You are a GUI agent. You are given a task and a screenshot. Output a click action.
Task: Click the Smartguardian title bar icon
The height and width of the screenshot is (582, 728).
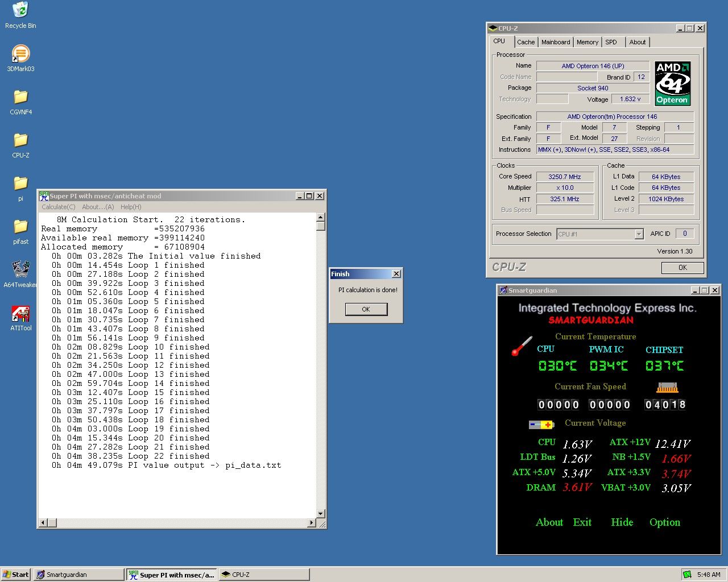pyautogui.click(x=503, y=290)
